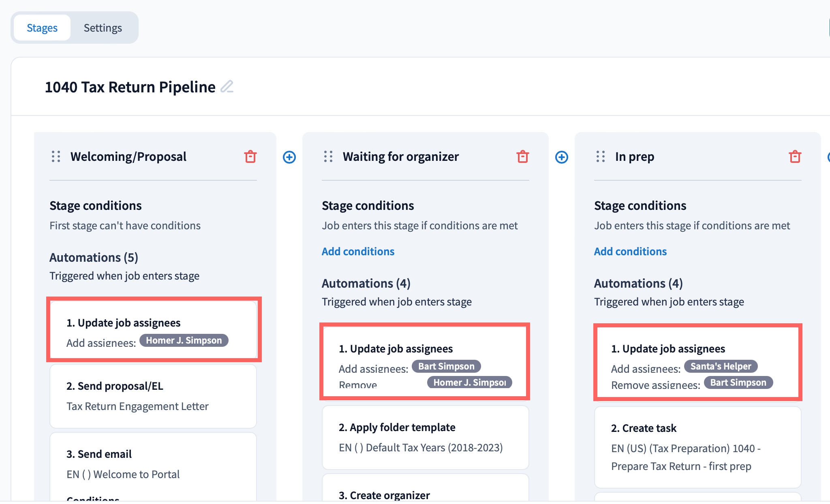
Task: Open Update job assignees with Homer J. Simpson
Action: [153, 330]
